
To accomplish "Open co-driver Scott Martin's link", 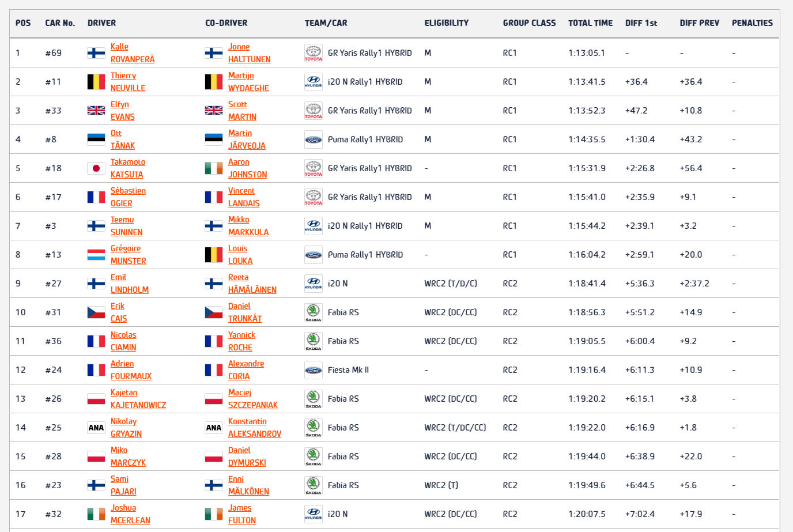I will pyautogui.click(x=242, y=111).
